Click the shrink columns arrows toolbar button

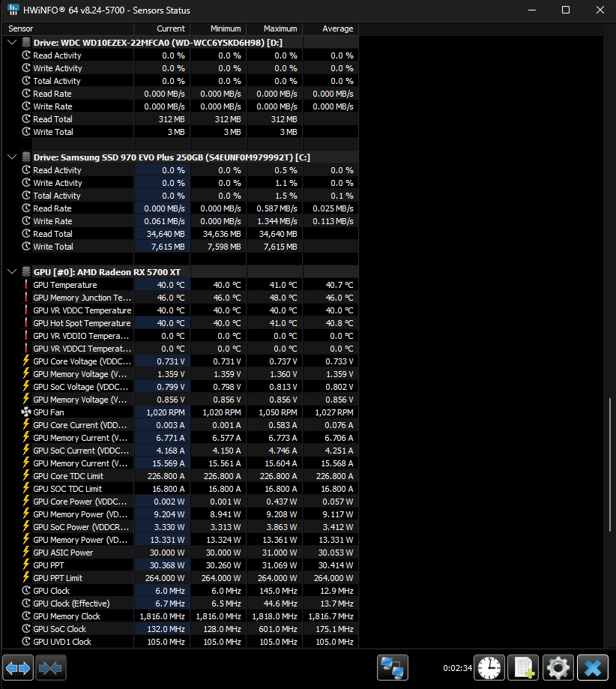(x=50, y=668)
